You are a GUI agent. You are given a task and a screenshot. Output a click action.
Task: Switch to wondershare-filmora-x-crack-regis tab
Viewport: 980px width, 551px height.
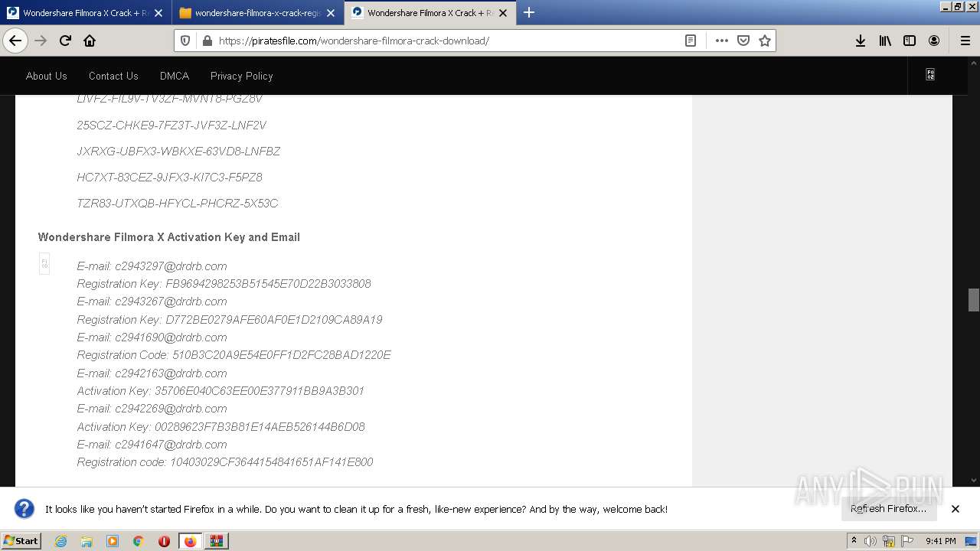pos(256,13)
